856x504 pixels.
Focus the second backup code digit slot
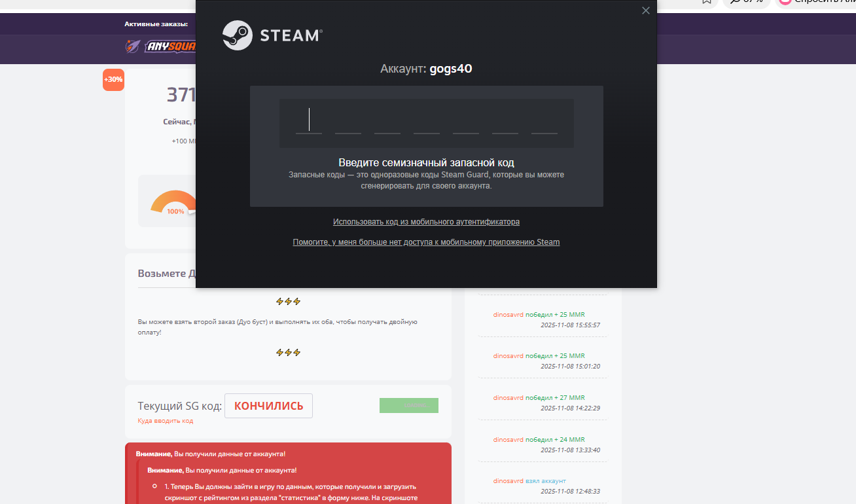(x=348, y=122)
